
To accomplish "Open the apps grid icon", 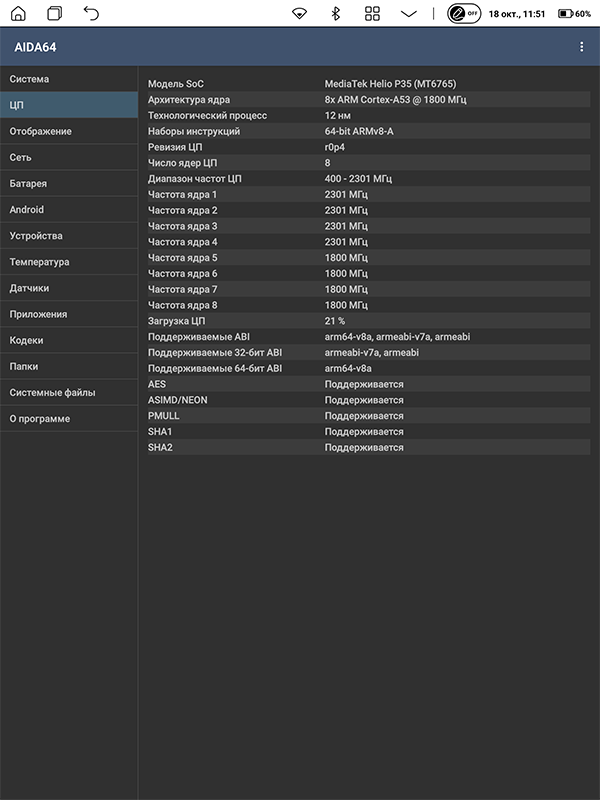I will point(372,13).
